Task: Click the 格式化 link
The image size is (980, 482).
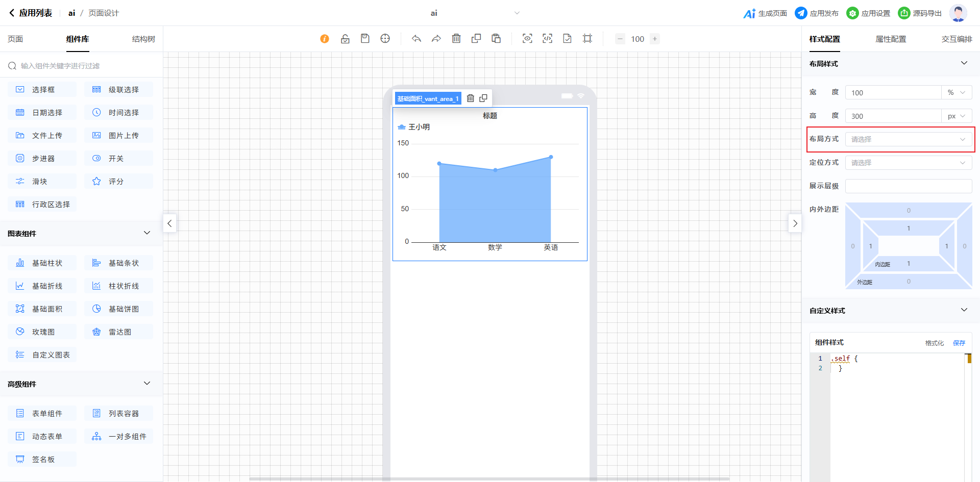Action: pyautogui.click(x=934, y=343)
